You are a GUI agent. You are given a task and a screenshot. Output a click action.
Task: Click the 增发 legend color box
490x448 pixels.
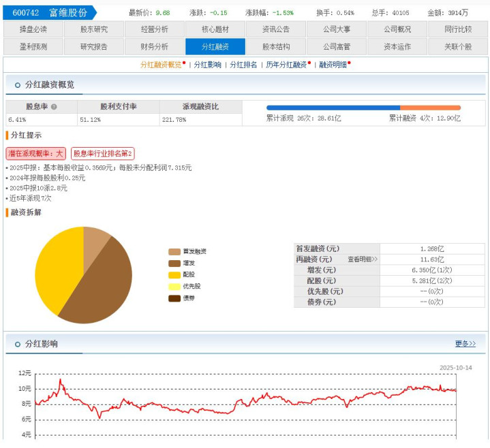click(x=174, y=263)
